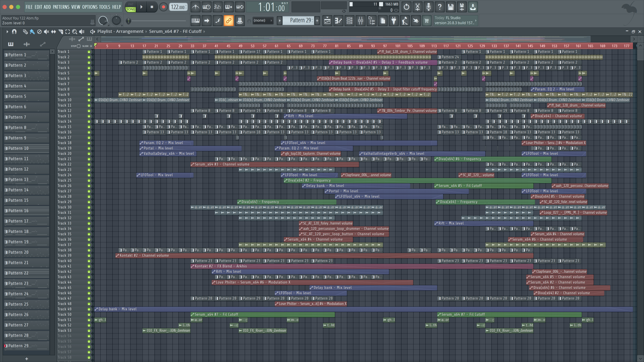
Task: Toggle the countdown before recording icon
Action: pos(218,7)
